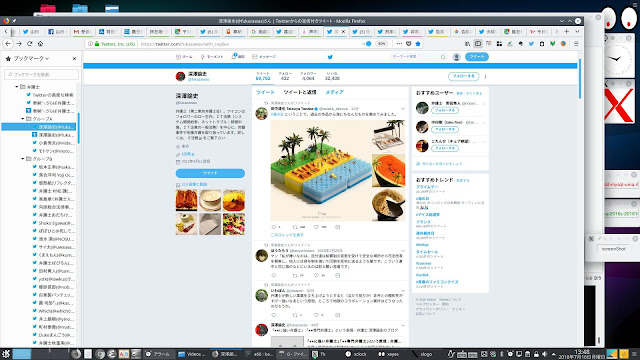The width and height of the screenshot is (640, 360).
Task: Follow the first recommended user
Action: click(445, 111)
